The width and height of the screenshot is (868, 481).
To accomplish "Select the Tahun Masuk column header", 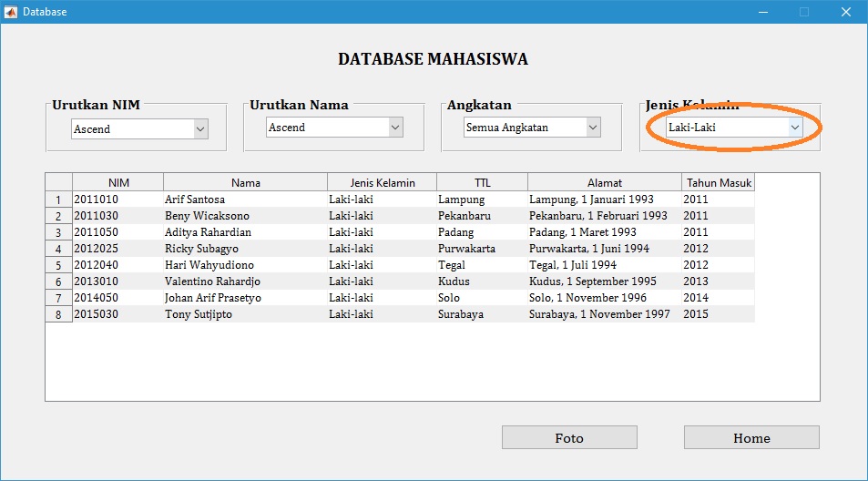I will pos(719,183).
